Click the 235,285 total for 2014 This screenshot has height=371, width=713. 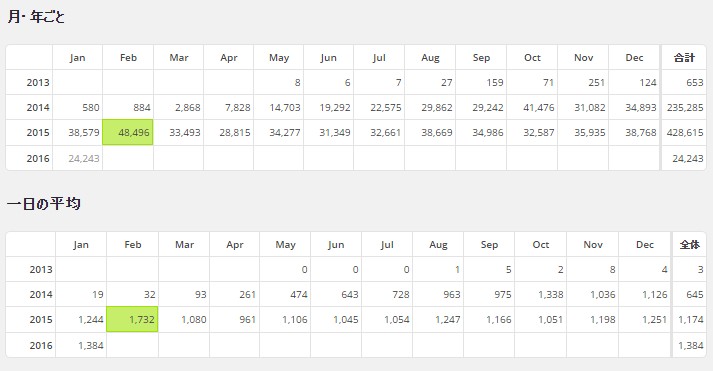[x=684, y=107]
